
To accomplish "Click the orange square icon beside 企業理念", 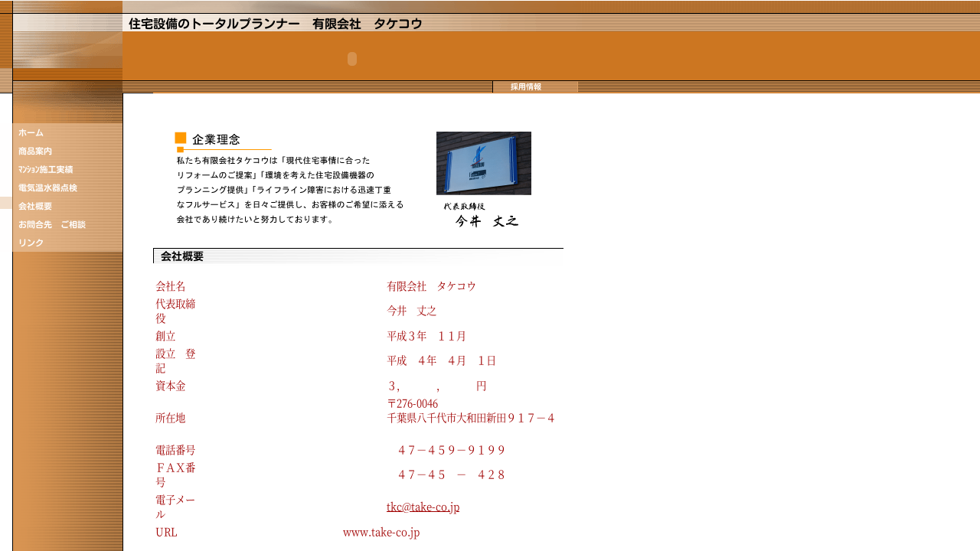I will tap(181, 139).
